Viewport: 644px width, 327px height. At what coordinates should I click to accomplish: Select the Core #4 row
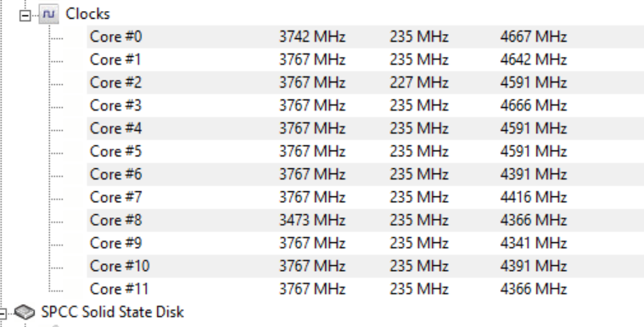click(366, 129)
